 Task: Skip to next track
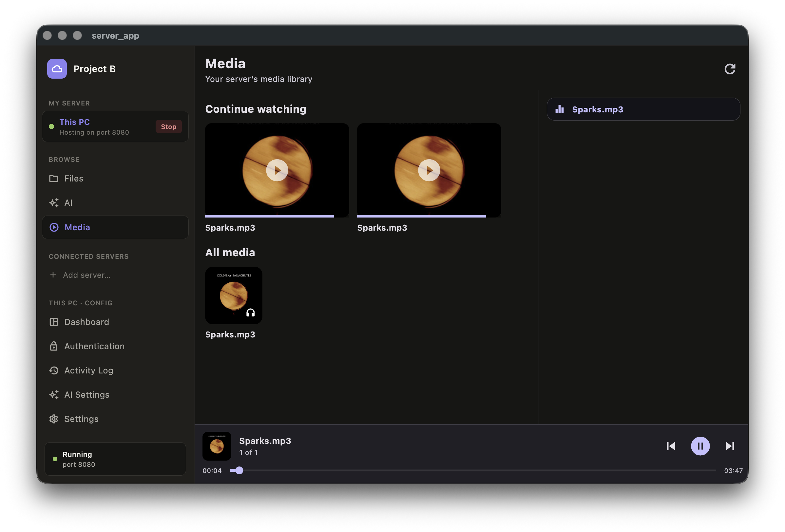pyautogui.click(x=730, y=446)
